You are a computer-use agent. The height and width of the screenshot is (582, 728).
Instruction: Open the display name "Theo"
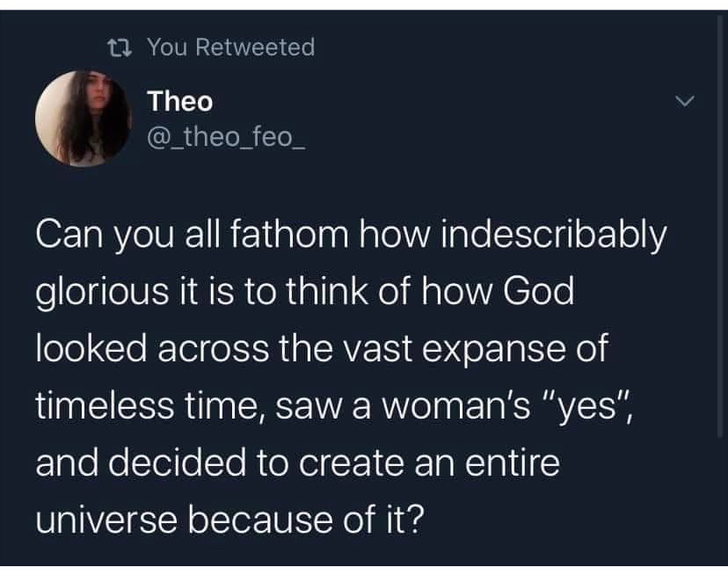[x=180, y=102]
